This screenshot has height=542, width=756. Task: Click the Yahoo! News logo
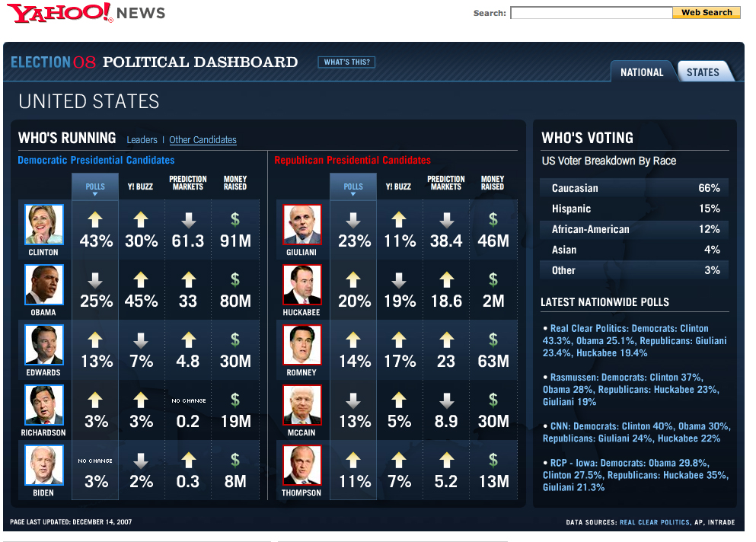click(86, 12)
